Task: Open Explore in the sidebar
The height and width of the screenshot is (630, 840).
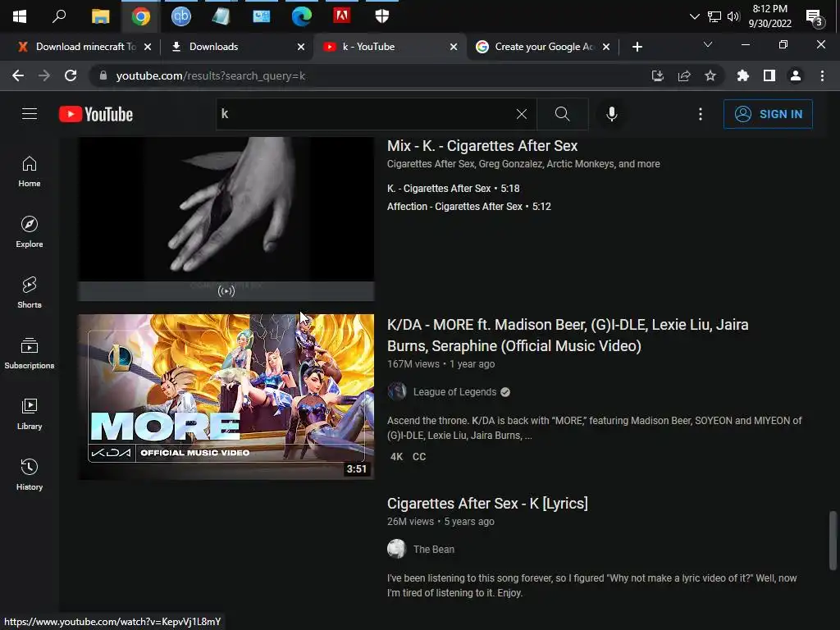Action: click(x=30, y=232)
